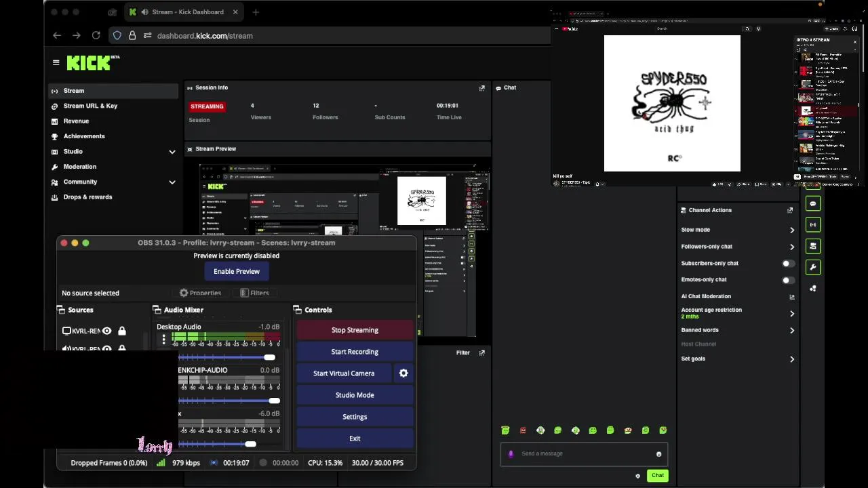Open the Kick hamburger menu
This screenshot has height=488, width=868.
coord(56,62)
